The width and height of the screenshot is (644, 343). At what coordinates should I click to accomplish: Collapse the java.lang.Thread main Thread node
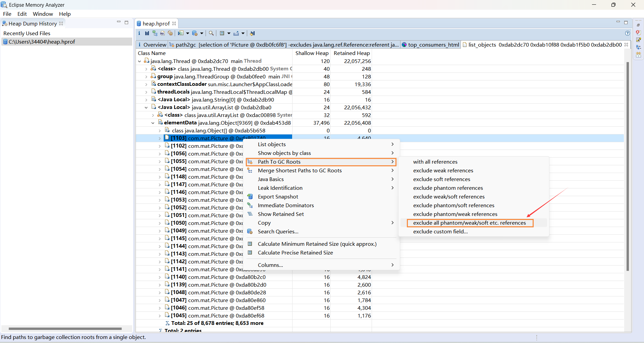point(140,61)
